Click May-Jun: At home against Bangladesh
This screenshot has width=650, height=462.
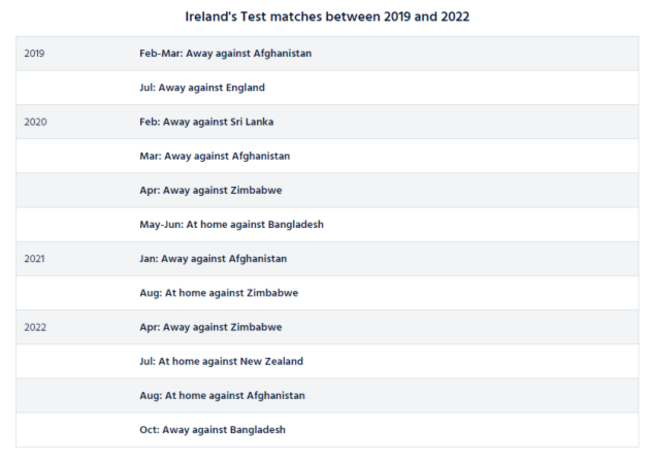231,224
